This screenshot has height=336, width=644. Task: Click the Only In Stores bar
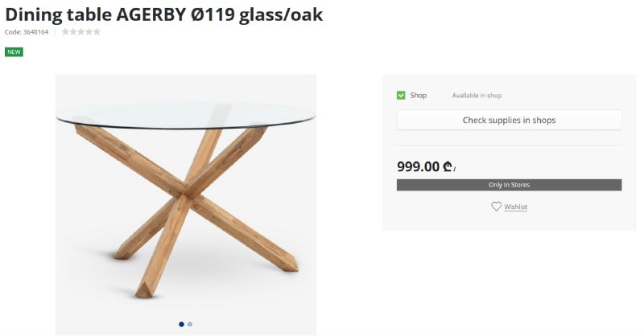click(509, 185)
